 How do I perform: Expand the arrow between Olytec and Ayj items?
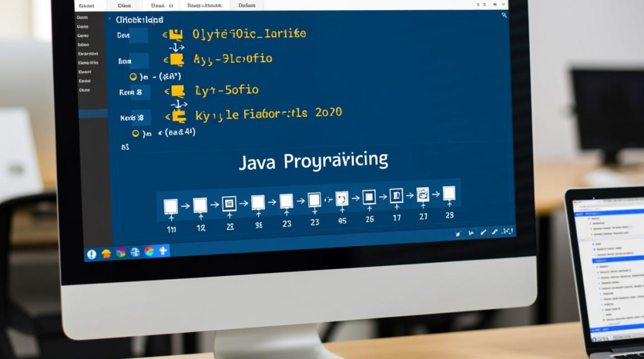coord(175,47)
